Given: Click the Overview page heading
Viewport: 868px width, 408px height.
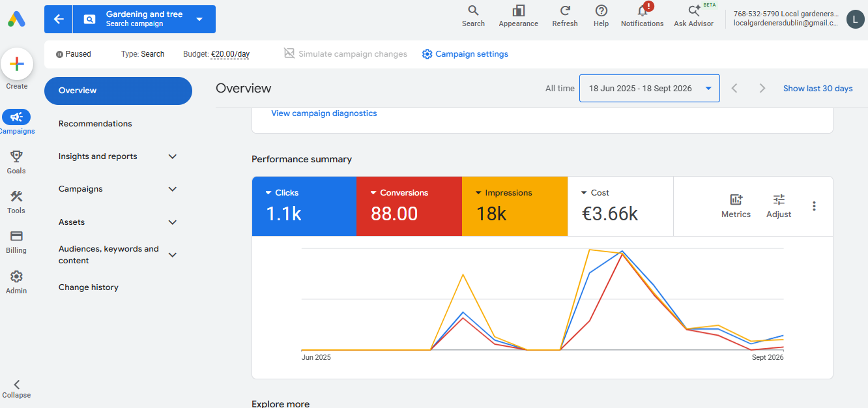Looking at the screenshot, I should tap(244, 89).
